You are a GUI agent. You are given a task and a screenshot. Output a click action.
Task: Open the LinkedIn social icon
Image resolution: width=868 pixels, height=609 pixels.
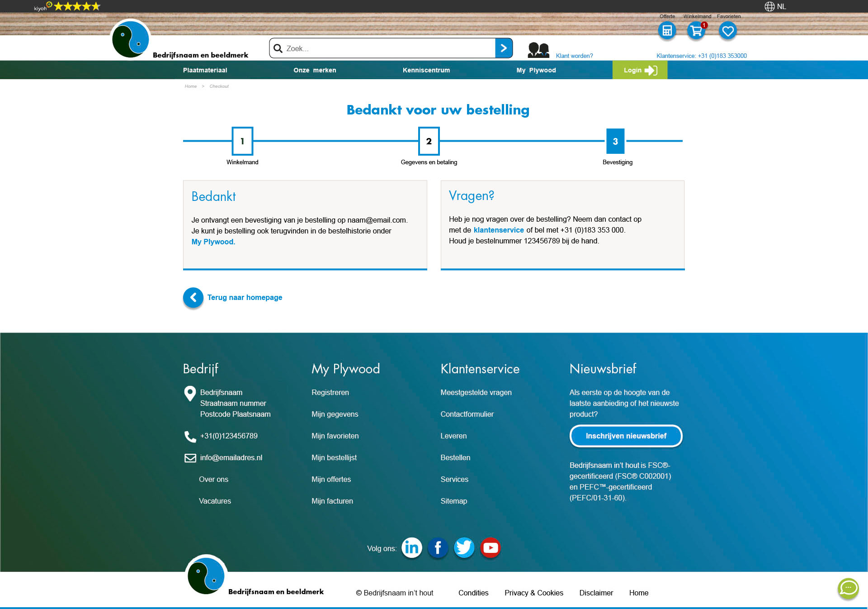[411, 548]
